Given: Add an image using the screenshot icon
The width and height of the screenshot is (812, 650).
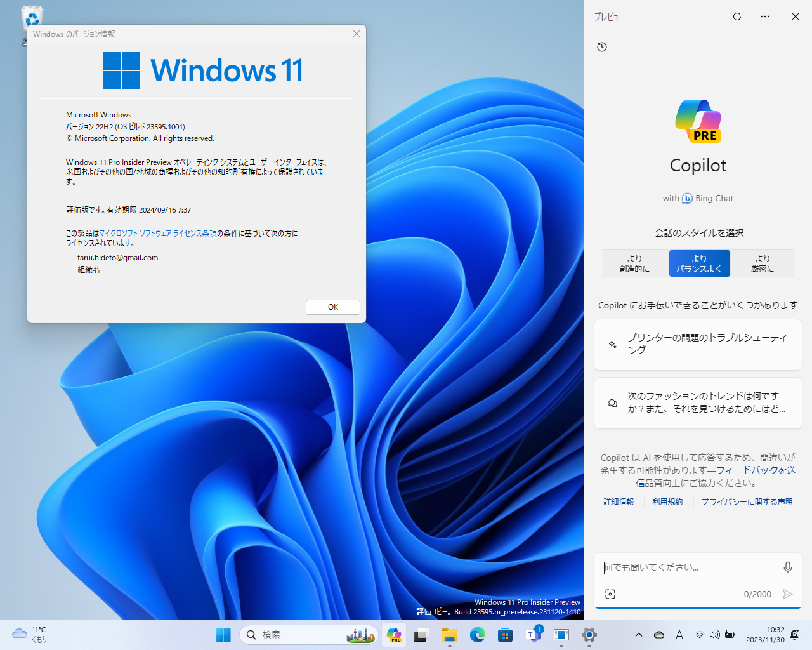Looking at the screenshot, I should [x=610, y=594].
